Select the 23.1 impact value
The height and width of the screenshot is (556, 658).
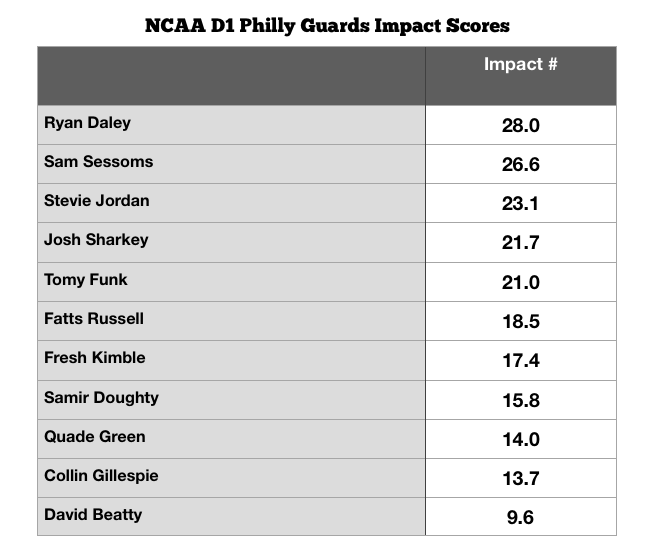click(520, 204)
